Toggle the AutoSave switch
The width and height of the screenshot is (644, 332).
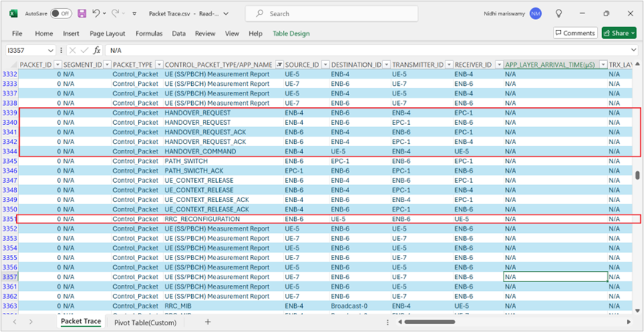pyautogui.click(x=60, y=13)
